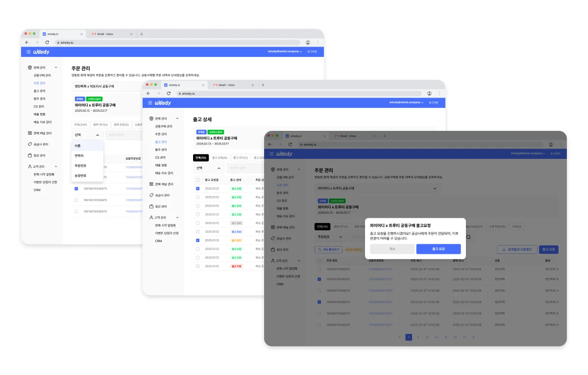Go to previous page arrow in front window pagination
This screenshot has height=375, width=588.
point(399,337)
